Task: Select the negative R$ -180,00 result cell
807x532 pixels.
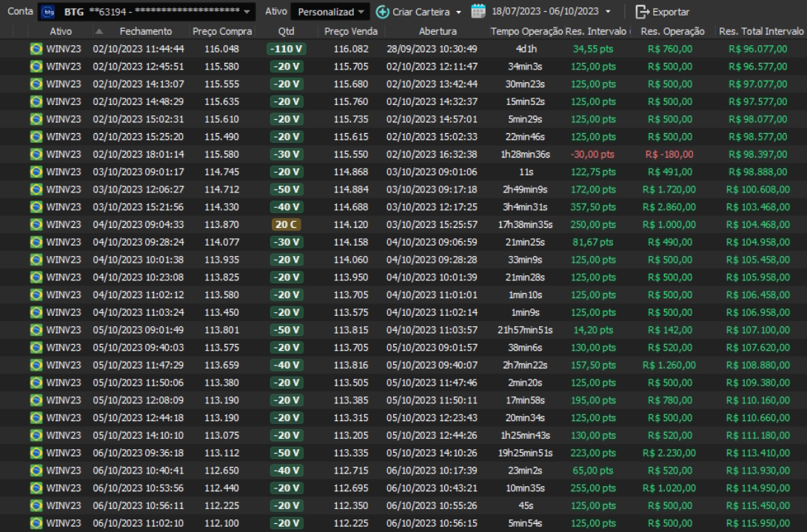Action: point(670,154)
